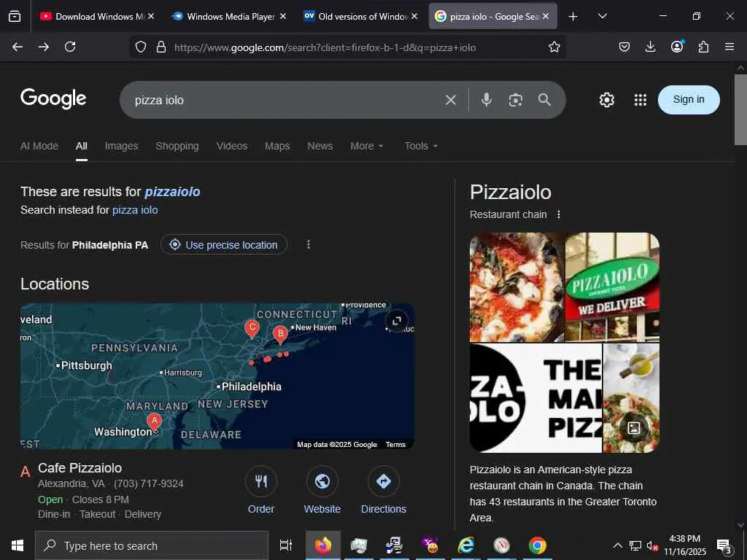747x560 pixels.
Task: Go to Google homepage via logo
Action: (53, 99)
